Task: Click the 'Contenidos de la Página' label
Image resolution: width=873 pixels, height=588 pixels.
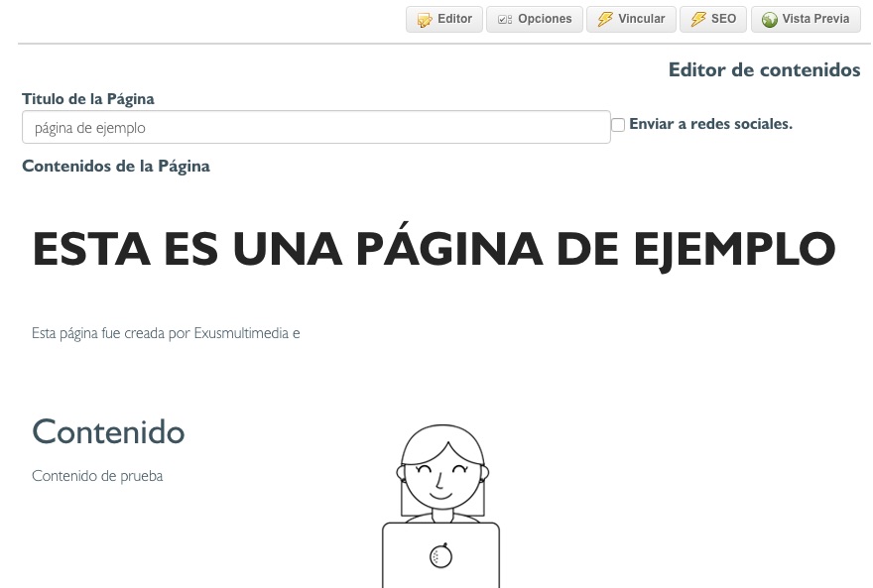Action: pos(116,167)
